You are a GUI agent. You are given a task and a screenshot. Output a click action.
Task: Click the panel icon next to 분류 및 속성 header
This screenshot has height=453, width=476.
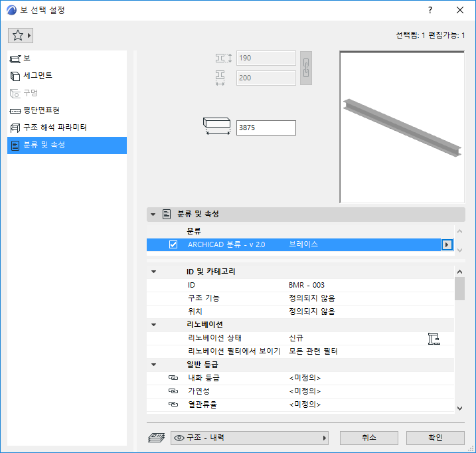(x=167, y=214)
